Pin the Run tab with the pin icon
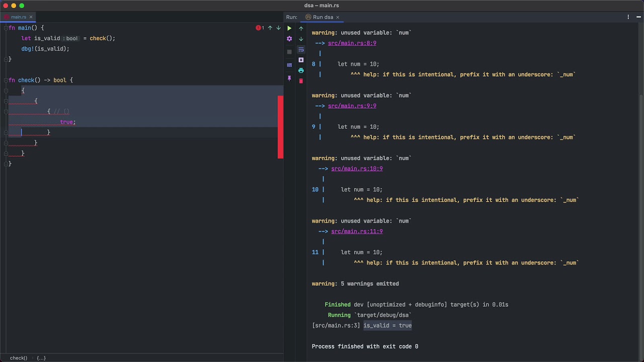The height and width of the screenshot is (362, 644). click(289, 78)
